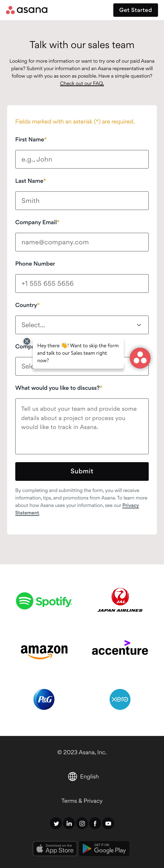Viewport: 164px width, 868px height.
Task: Click the Country dropdown chevron arrow
Action: (x=139, y=325)
